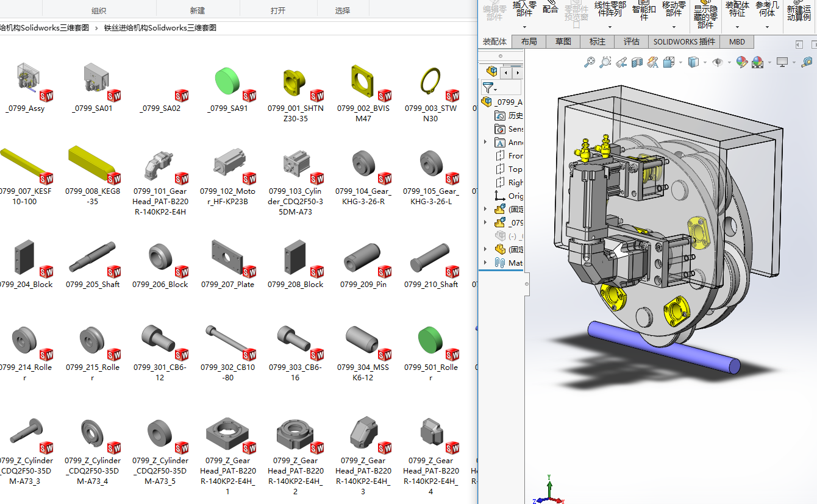Toggle Hide/Show Items eye icon
The image size is (817, 504).
click(x=718, y=62)
